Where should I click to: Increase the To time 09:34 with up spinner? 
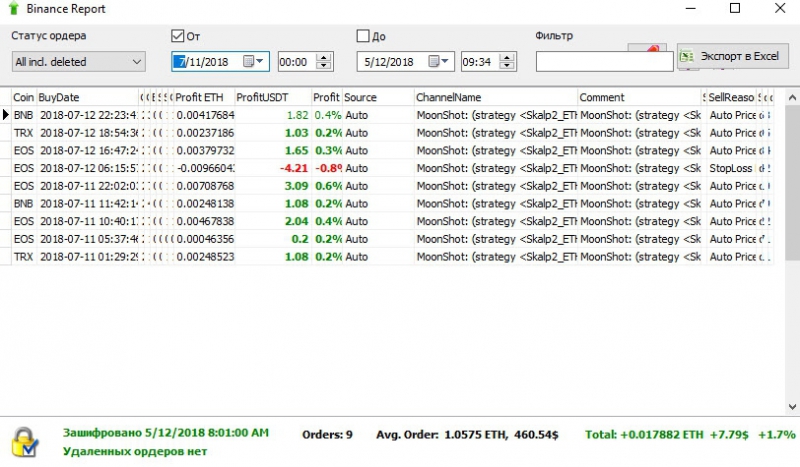coord(506,57)
